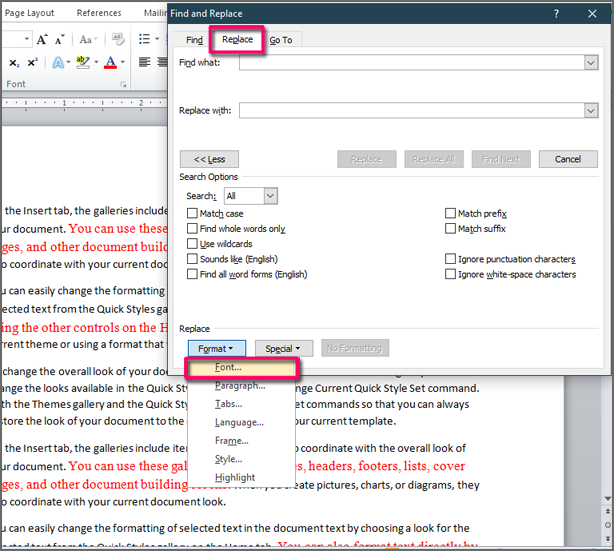Image resolution: width=614 pixels, height=551 pixels.
Task: Check the Match prefix option
Action: point(450,213)
